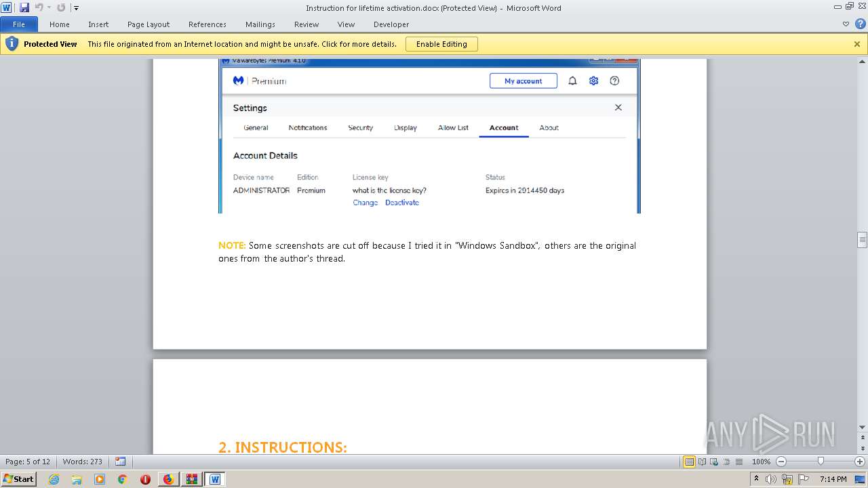This screenshot has width=868, height=488.
Task: Switch to Draft view
Action: click(738, 462)
